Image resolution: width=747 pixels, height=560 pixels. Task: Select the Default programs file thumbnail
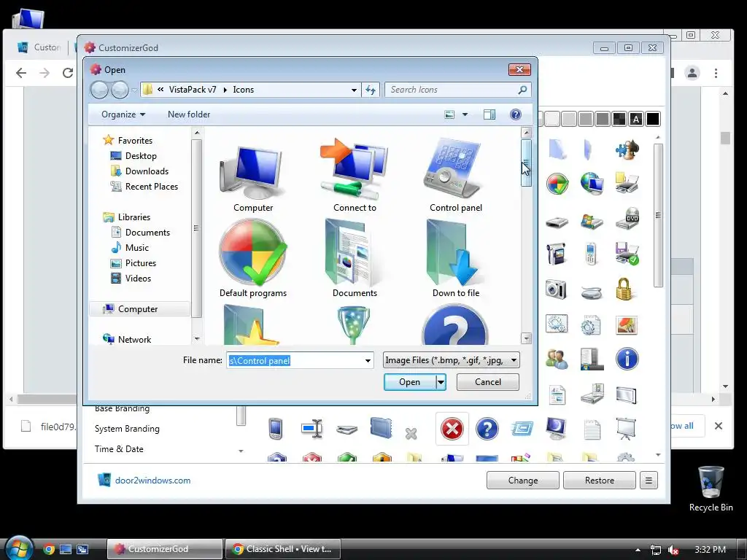coord(253,259)
